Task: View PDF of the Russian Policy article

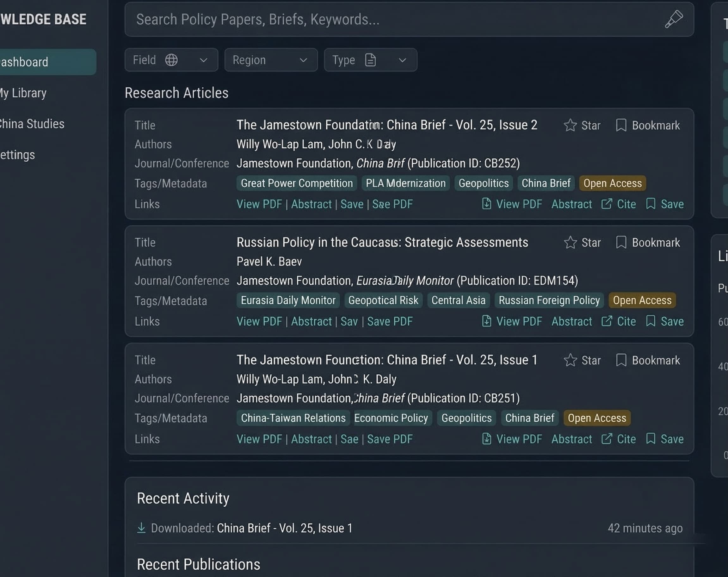Action: (260, 321)
